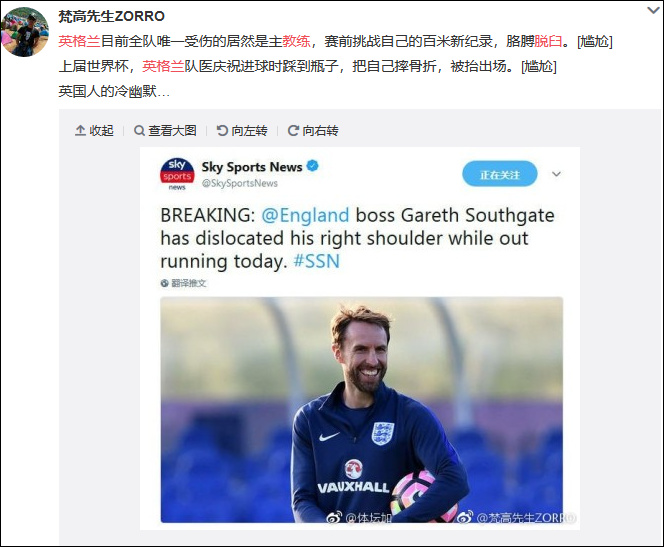Click the blue verified badge
The height and width of the screenshot is (547, 664).
point(313,166)
